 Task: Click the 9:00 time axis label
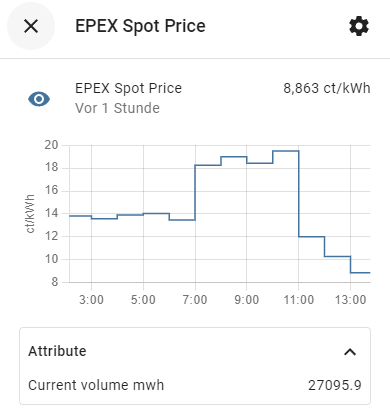pyautogui.click(x=247, y=300)
